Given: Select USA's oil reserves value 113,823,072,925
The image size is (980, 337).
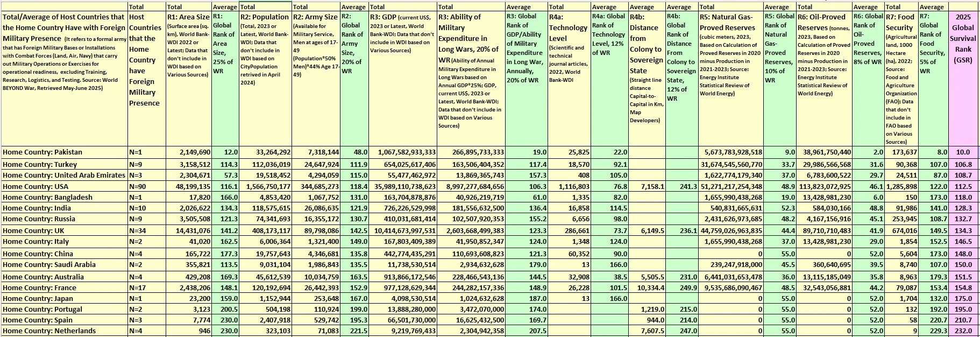Looking at the screenshot, I should point(824,186).
